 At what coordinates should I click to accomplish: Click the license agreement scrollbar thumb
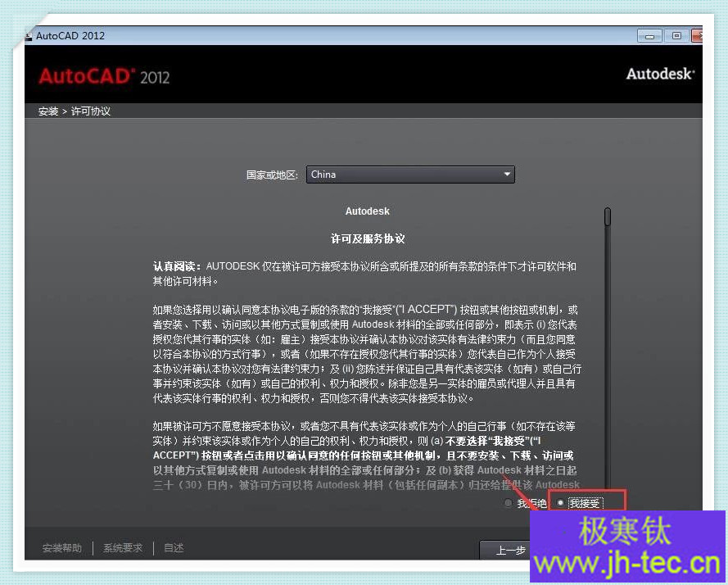(608, 217)
